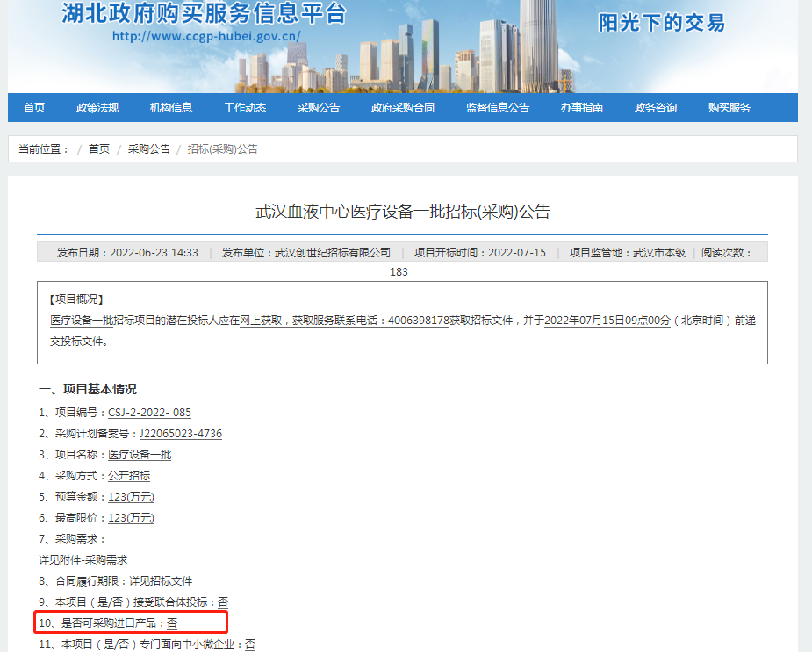Screen dimensions: 812x663
Task: Click the 采购公告 breadcrumb link
Action: tap(149, 149)
